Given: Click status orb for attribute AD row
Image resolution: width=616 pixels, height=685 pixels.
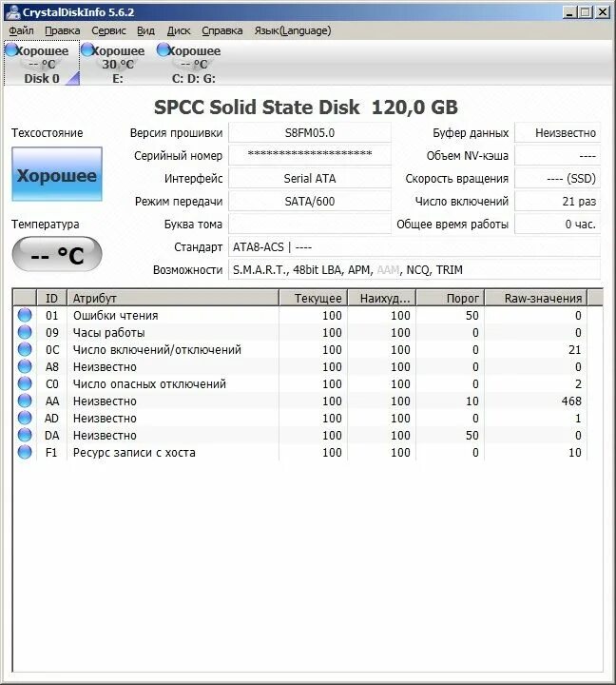Looking at the screenshot, I should tap(25, 418).
